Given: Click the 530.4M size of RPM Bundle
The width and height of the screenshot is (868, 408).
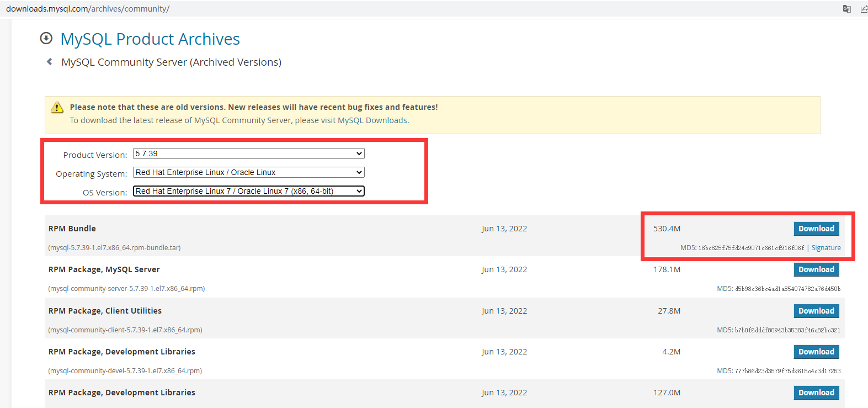Looking at the screenshot, I should pos(667,229).
